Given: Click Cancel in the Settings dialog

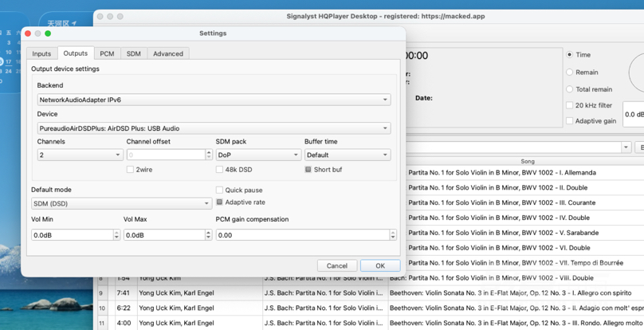Looking at the screenshot, I should click(337, 266).
